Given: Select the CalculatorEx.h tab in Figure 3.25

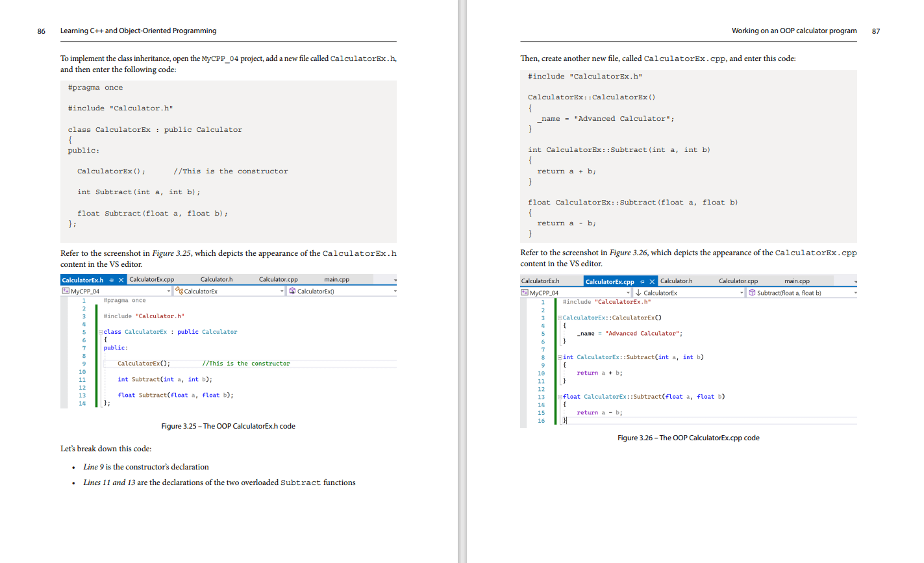Looking at the screenshot, I should [x=82, y=280].
